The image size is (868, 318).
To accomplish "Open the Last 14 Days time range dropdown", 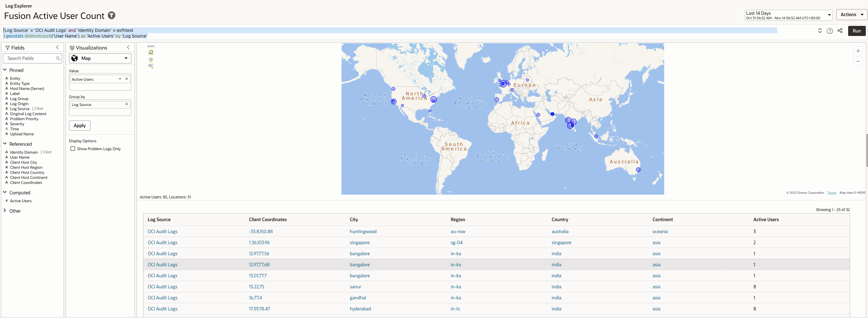I will click(788, 15).
